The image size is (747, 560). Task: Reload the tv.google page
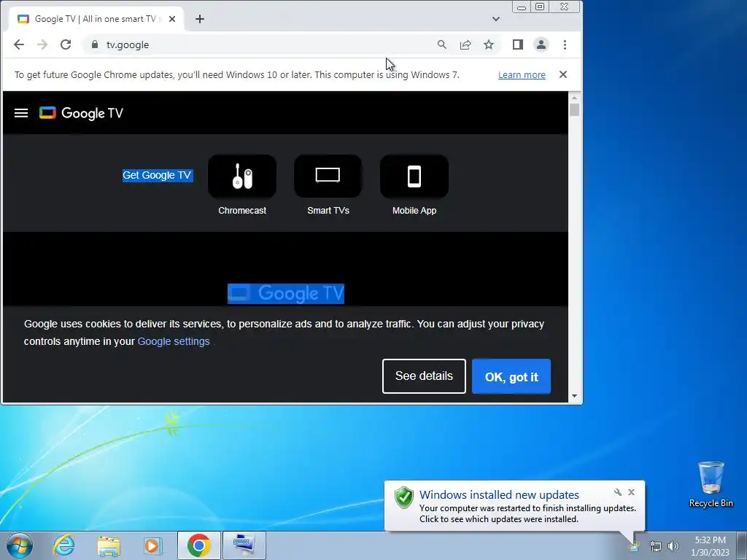click(66, 44)
